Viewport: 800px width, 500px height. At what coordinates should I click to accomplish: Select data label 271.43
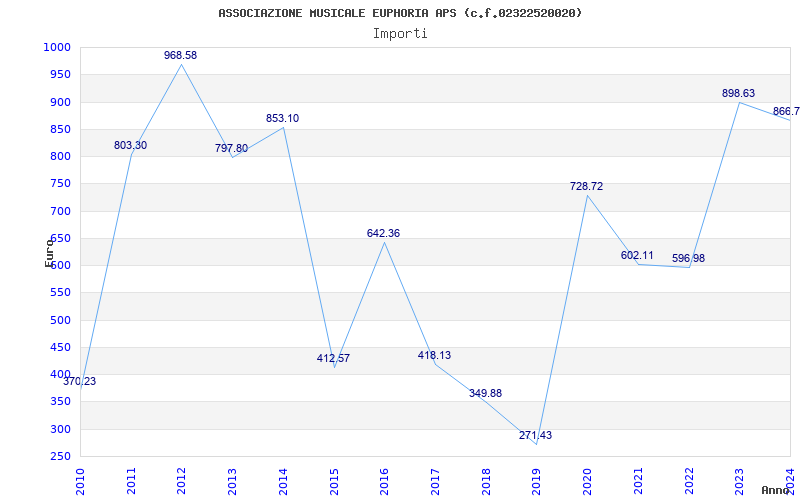536,435
